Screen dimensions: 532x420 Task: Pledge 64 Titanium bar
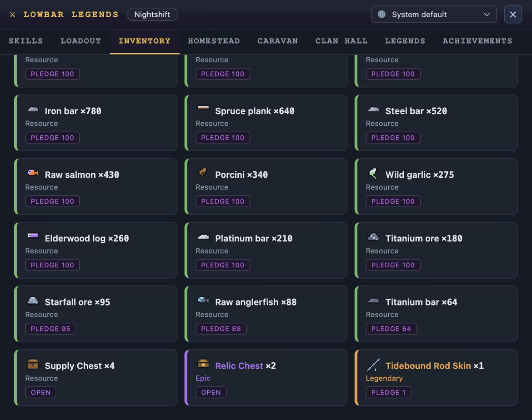pyautogui.click(x=391, y=329)
